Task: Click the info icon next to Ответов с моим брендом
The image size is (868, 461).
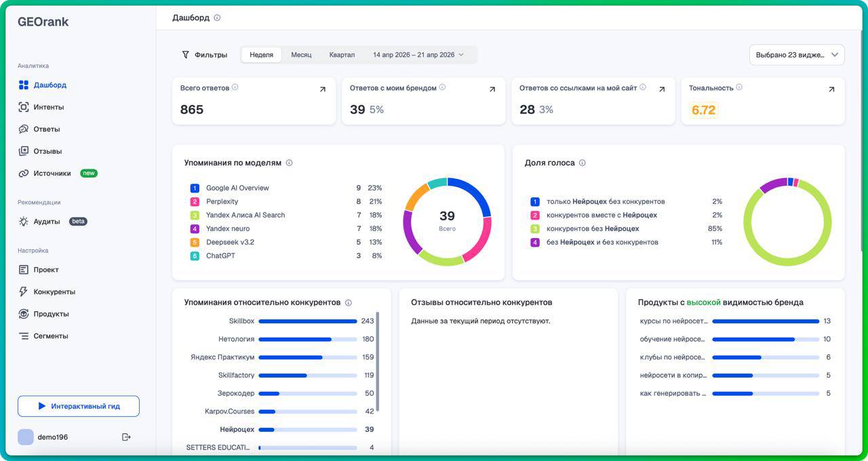Action: tap(442, 87)
